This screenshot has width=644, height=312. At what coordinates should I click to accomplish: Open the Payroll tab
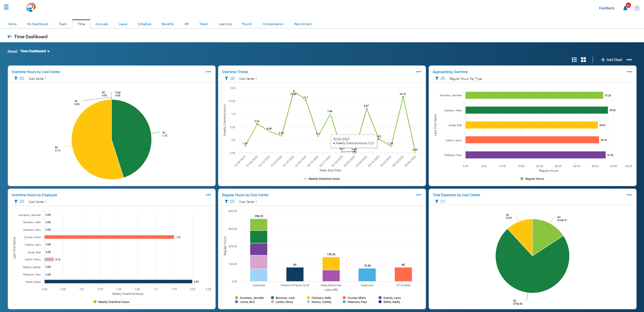click(247, 24)
